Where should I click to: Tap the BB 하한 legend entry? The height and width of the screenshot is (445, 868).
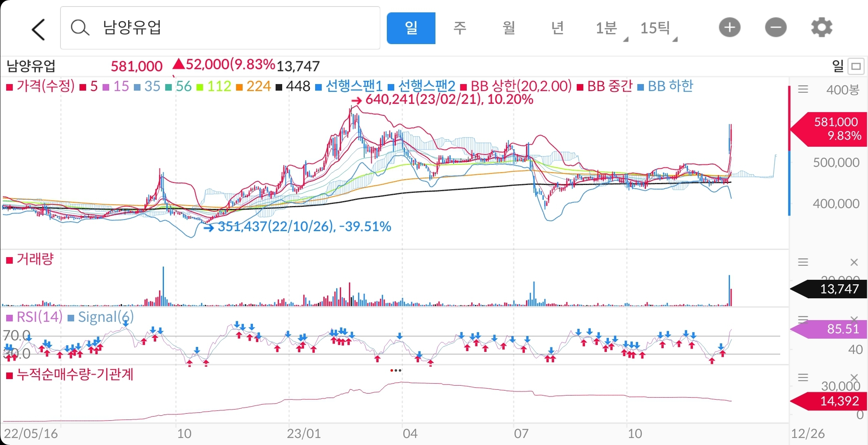pos(665,86)
